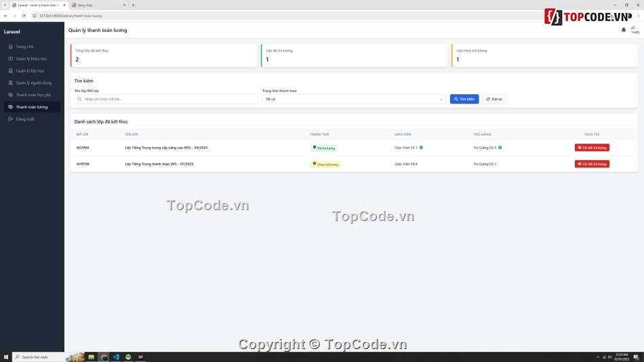This screenshot has width=644, height=362.
Task: Click the Lớp đã trả lương card
Action: 354,56
